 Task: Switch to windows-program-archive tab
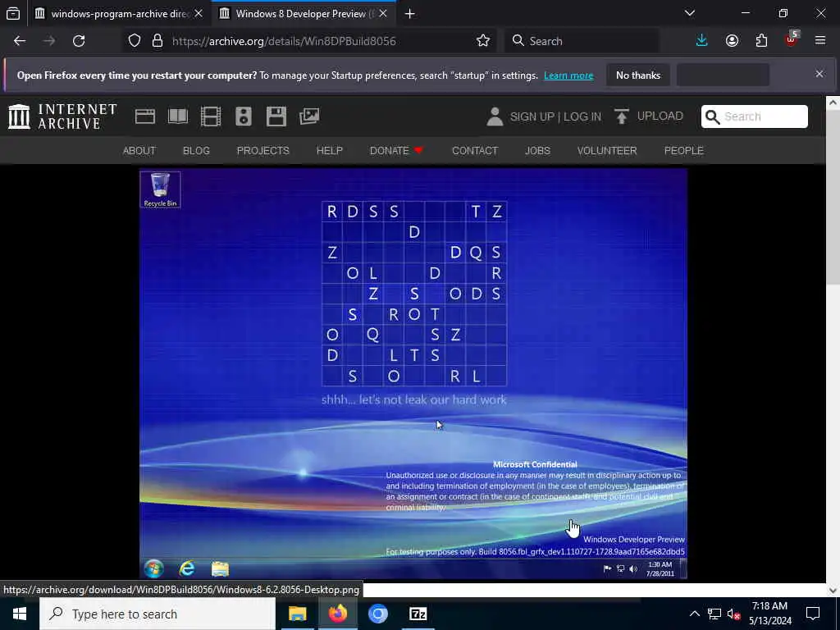click(x=119, y=13)
